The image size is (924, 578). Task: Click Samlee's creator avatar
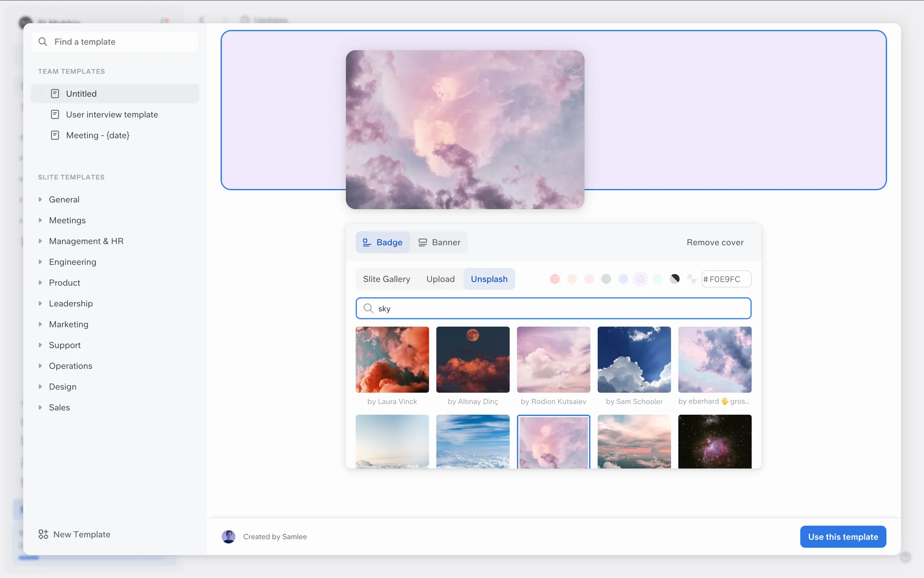coord(229,537)
